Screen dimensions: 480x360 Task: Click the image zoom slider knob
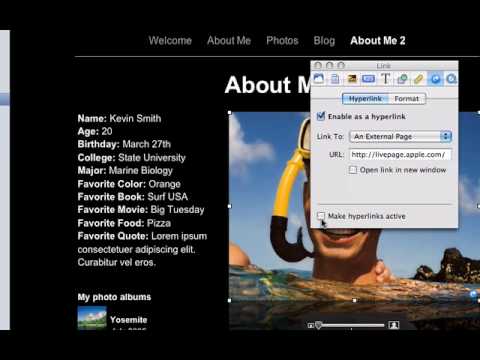pyautogui.click(x=319, y=325)
